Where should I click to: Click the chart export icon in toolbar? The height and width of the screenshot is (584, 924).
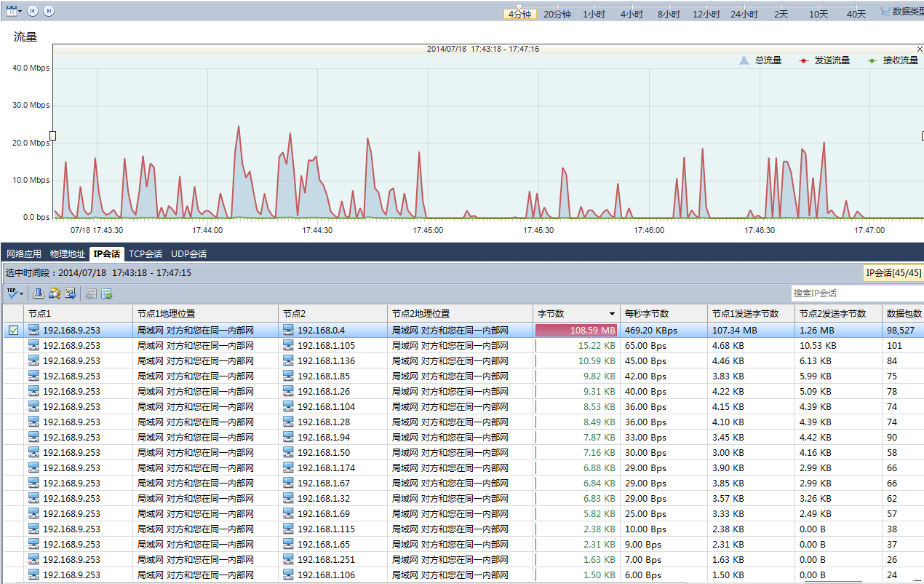click(x=71, y=293)
